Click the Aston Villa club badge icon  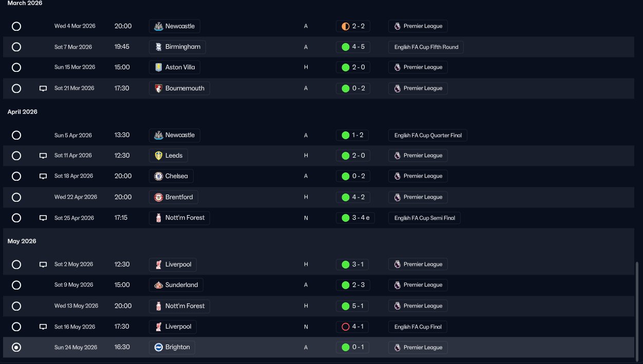point(159,67)
